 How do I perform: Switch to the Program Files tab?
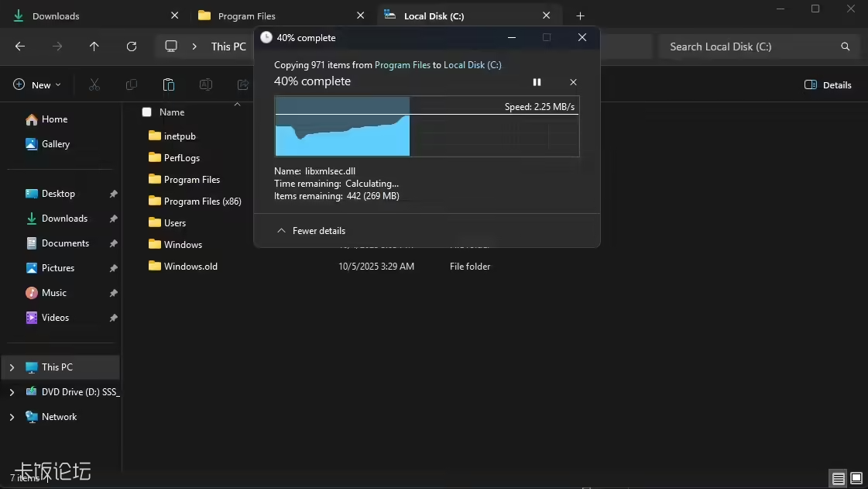coord(246,15)
